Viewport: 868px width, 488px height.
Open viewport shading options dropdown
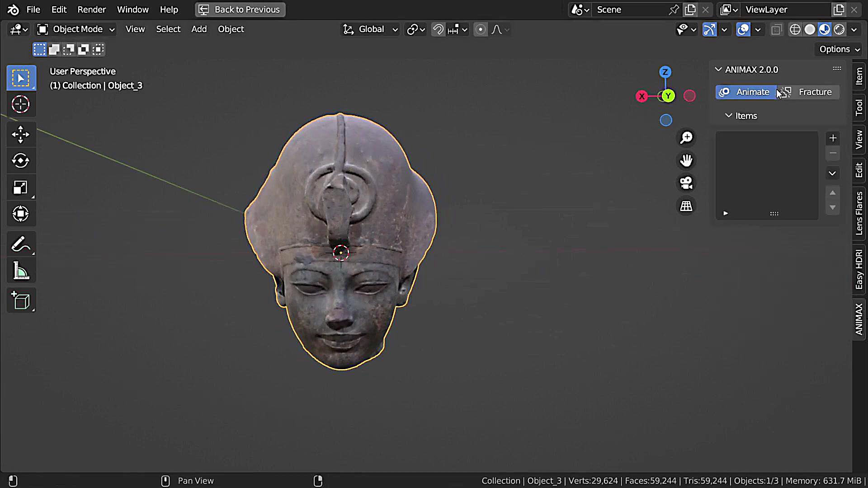click(x=854, y=29)
